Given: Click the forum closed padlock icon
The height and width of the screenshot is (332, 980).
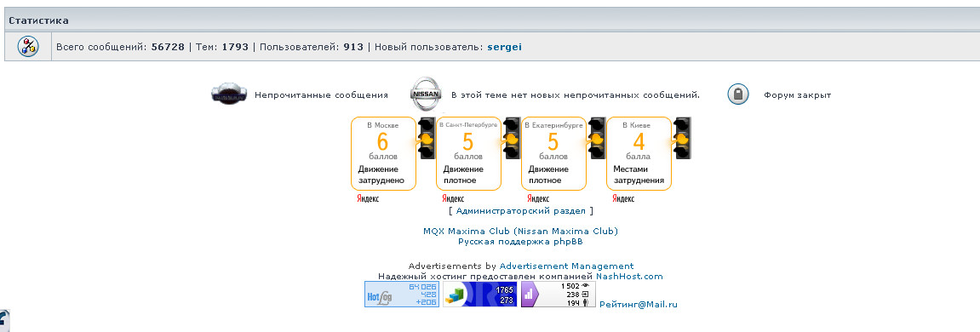Looking at the screenshot, I should (x=738, y=94).
